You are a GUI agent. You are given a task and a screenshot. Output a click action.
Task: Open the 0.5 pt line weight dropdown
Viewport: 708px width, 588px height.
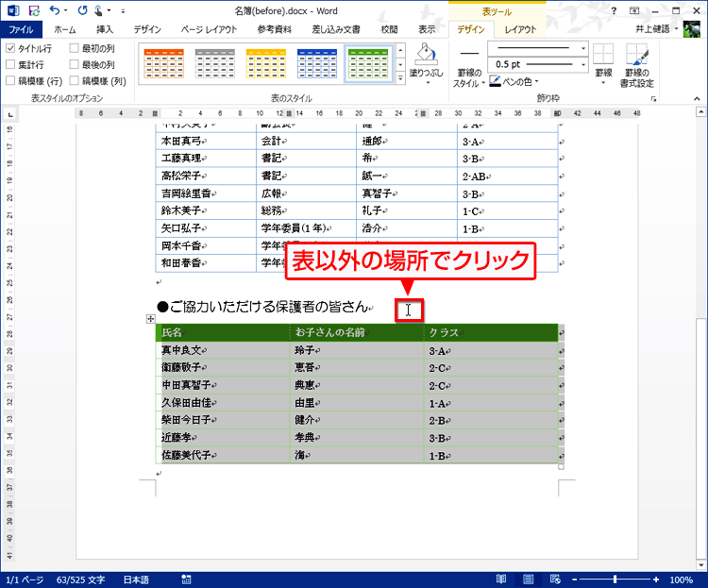point(583,64)
